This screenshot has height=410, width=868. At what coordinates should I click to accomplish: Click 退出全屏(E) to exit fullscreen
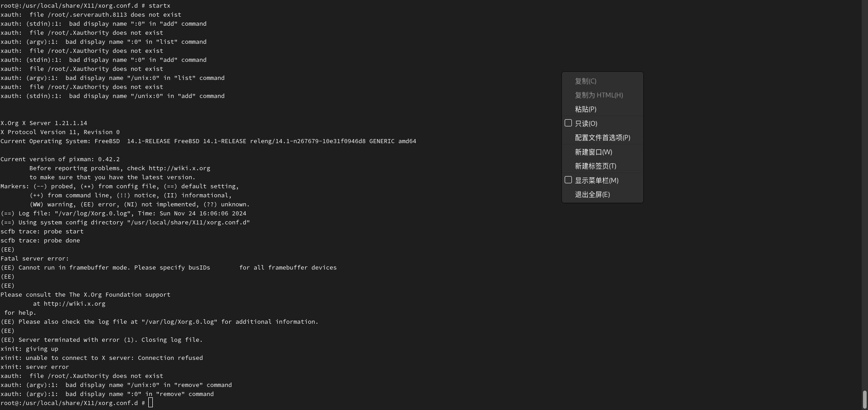(x=592, y=195)
